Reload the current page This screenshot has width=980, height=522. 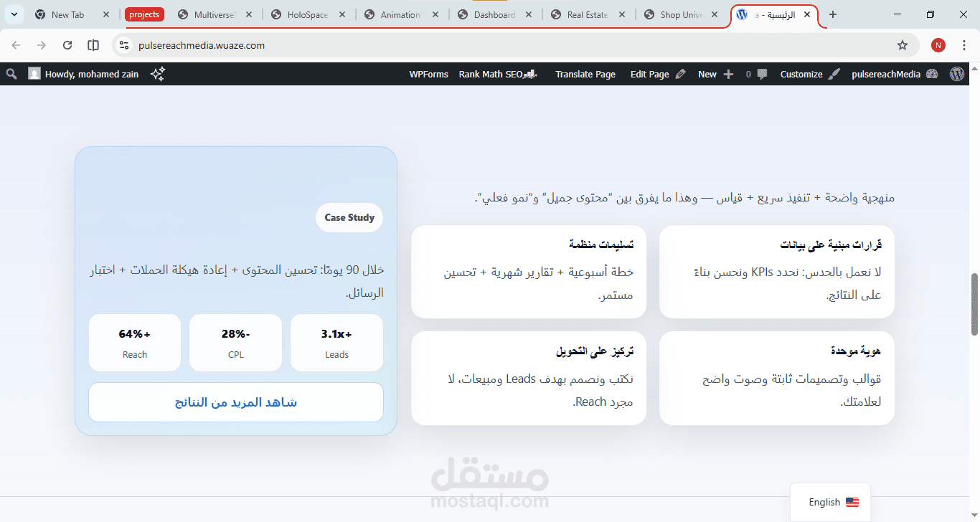[x=67, y=45]
